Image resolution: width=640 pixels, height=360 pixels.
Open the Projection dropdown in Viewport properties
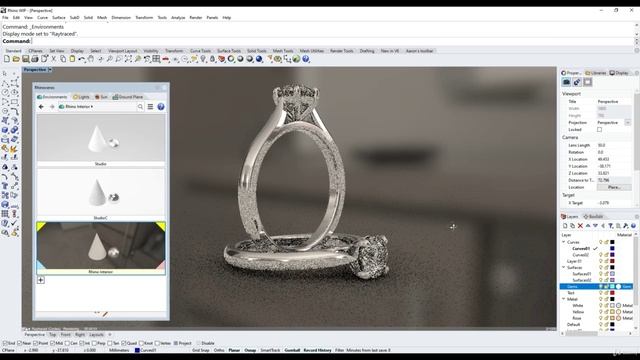tap(628, 122)
